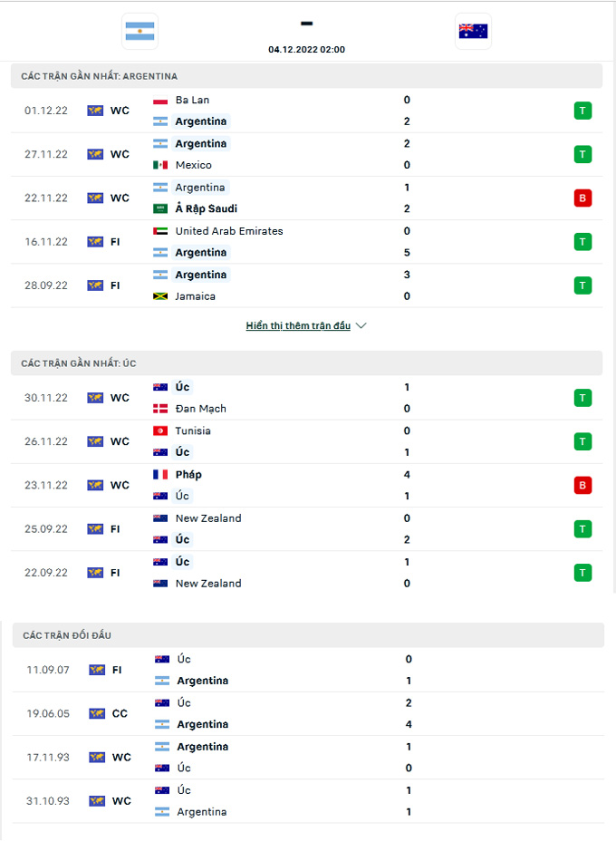The image size is (616, 851).
Task: Expand more matches with the chevron arrow
Action: coord(361,325)
